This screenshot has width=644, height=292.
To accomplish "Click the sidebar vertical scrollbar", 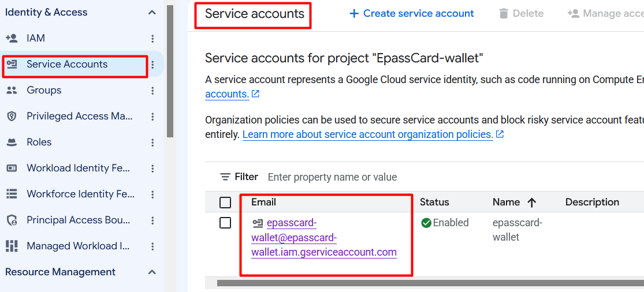I will pyautogui.click(x=170, y=72).
